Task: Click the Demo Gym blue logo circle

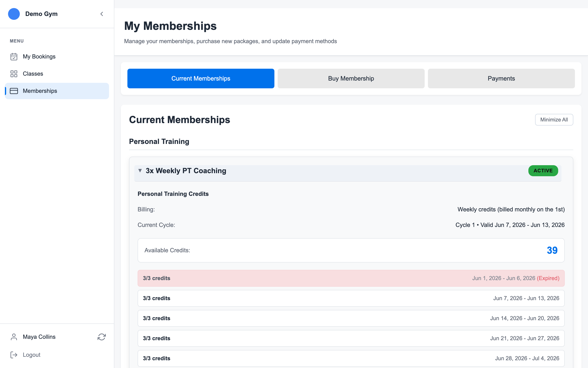Action: click(x=14, y=14)
